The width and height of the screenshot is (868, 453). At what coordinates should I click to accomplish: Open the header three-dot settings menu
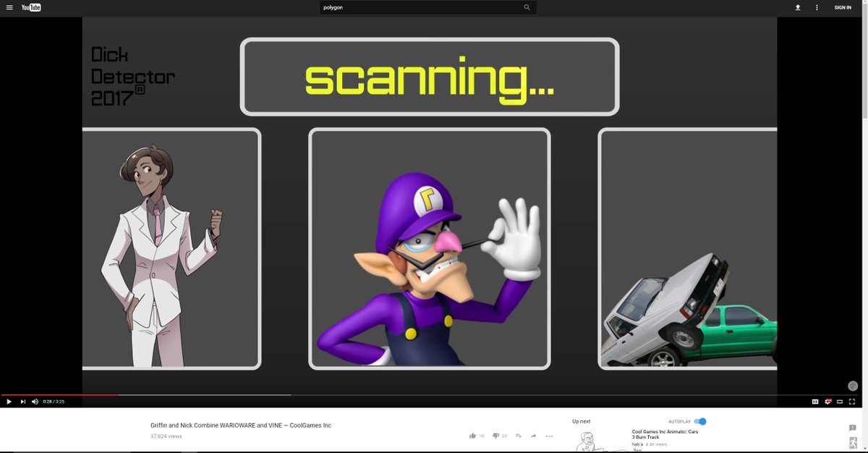point(817,7)
